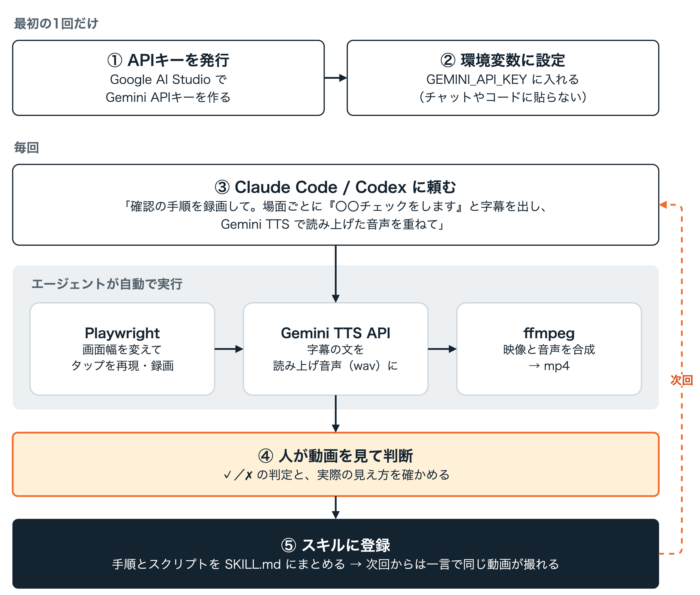Click the 'Google AI Studio で' line
This screenshot has height=595, width=700.
pos(168,80)
